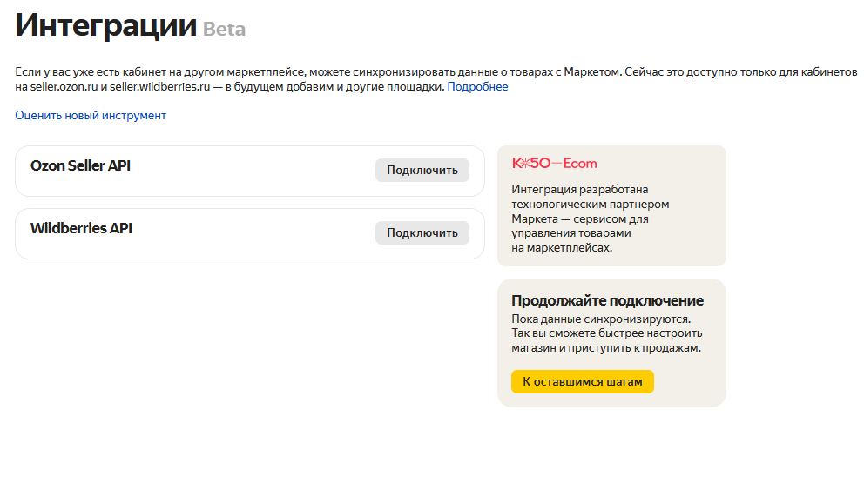Screen dimensions: 864x504
Task: Click the K50 star logo icon
Action: coord(525,163)
